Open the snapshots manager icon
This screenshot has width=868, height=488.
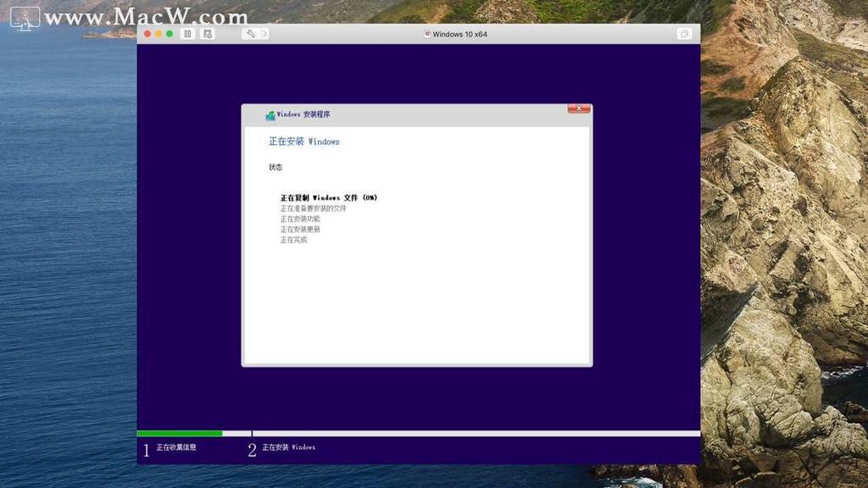[208, 34]
